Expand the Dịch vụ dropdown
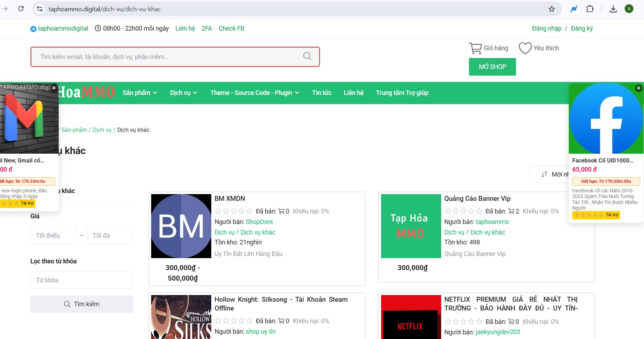Viewport: 644px width, 339px height. coord(183,93)
